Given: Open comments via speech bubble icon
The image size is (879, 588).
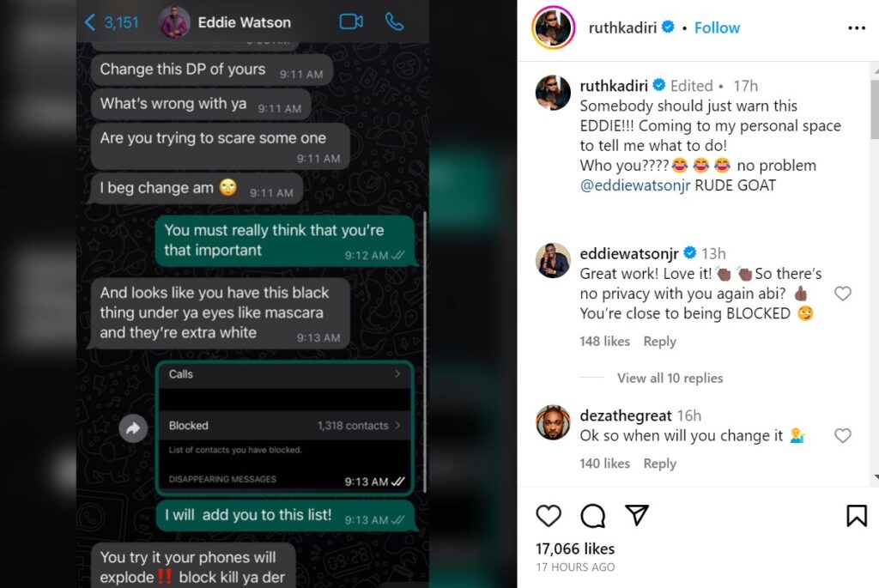Looking at the screenshot, I should (592, 516).
